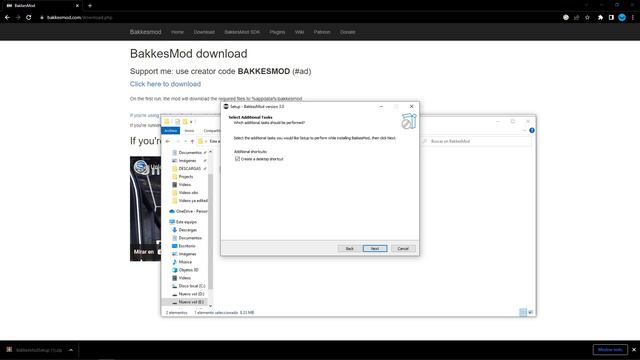The width and height of the screenshot is (640, 360).
Task: Open the BakkesModSetup download chevron menu
Action: tap(71, 350)
